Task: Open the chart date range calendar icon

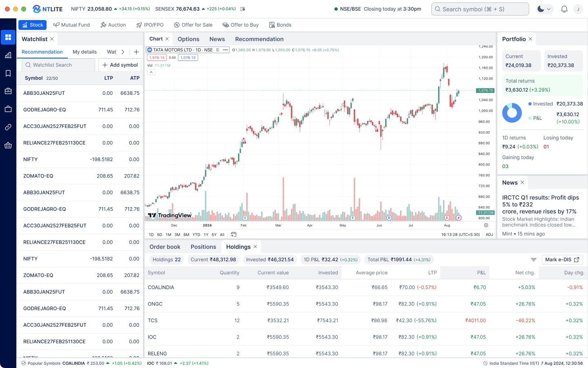Action: pyautogui.click(x=234, y=234)
